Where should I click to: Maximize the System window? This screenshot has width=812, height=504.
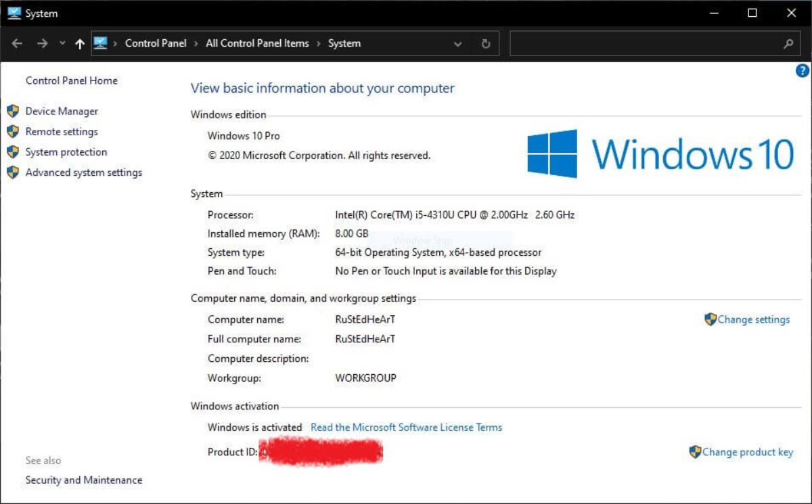[x=752, y=13]
